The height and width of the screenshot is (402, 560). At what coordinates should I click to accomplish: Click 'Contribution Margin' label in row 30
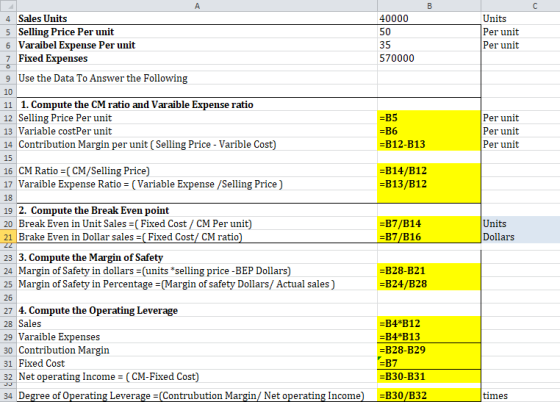pos(197,350)
